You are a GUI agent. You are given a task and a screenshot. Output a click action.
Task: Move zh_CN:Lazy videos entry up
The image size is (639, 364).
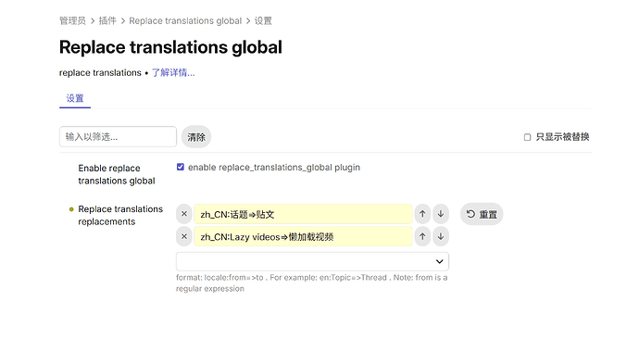[422, 236]
